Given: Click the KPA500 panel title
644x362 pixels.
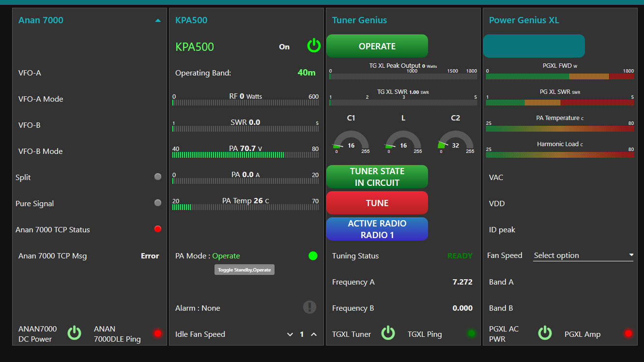Looking at the screenshot, I should 191,20.
